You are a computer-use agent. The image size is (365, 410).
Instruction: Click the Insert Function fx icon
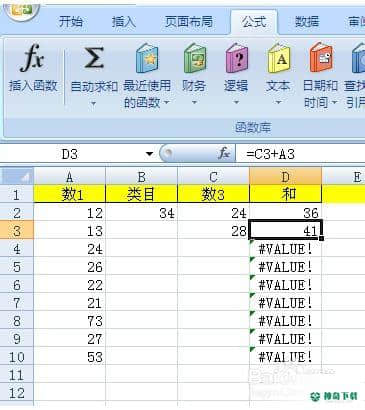coord(32,58)
